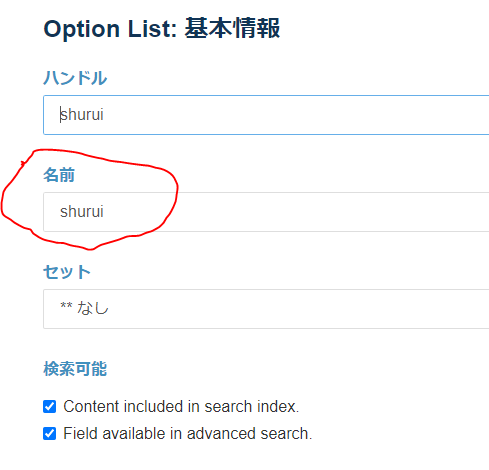This screenshot has height=470, width=489.
Task: Click the 'Content included in search index.' label
Action: (181, 407)
